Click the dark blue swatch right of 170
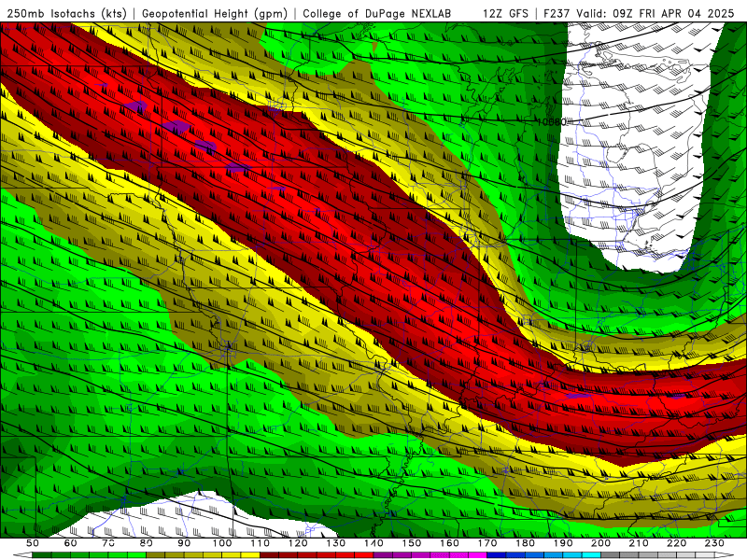This screenshot has height=560, width=747. point(497,555)
